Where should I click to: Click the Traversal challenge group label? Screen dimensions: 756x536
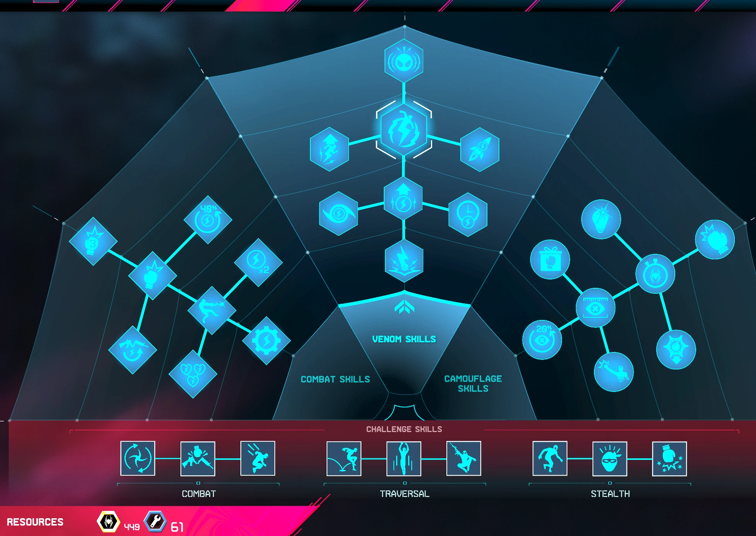405,494
